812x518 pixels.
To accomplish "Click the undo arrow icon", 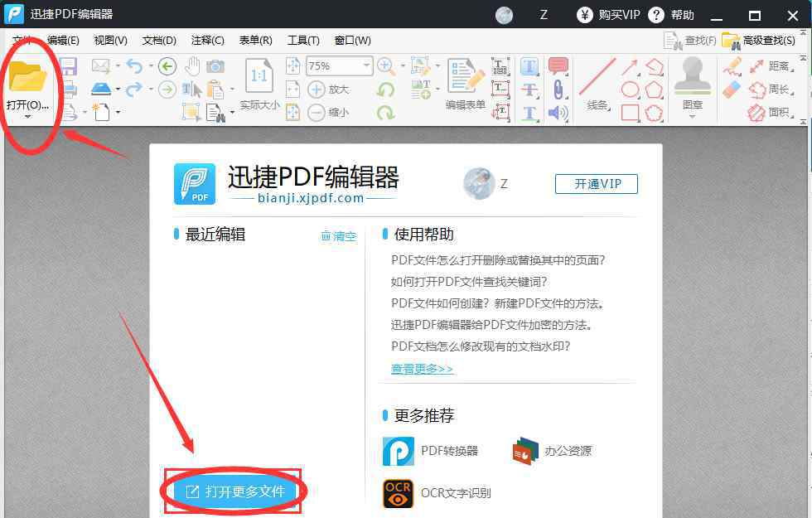I will click(134, 66).
